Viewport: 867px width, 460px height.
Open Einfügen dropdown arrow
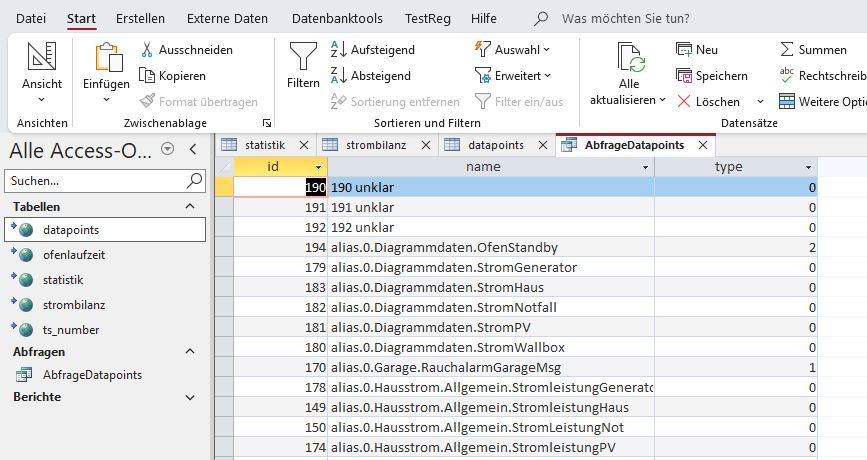coord(106,100)
